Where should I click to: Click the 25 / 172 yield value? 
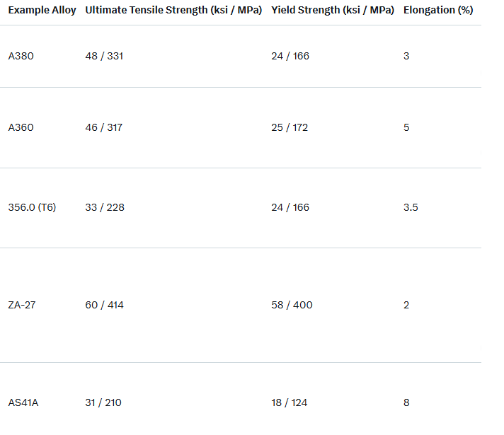coord(290,127)
